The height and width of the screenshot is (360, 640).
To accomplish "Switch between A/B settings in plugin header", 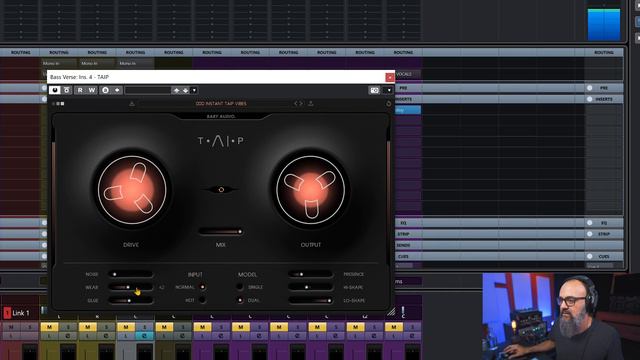I will (105, 90).
